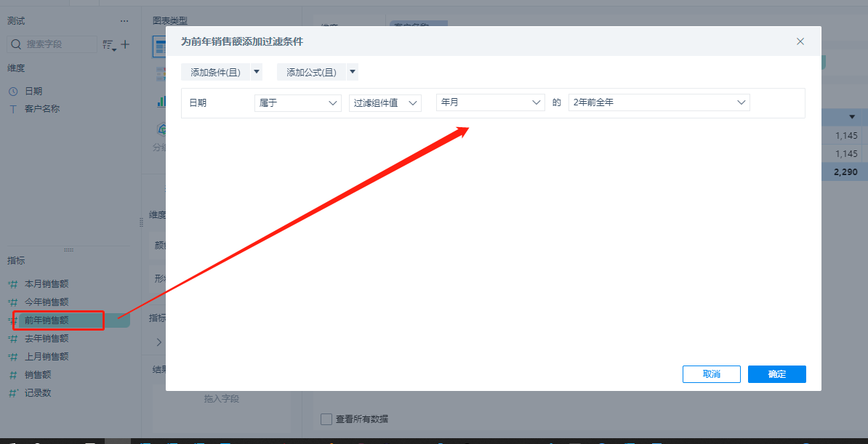Click the hash icon beside 本月销售额
Image resolution: width=868 pixels, height=444 pixels.
[13, 284]
